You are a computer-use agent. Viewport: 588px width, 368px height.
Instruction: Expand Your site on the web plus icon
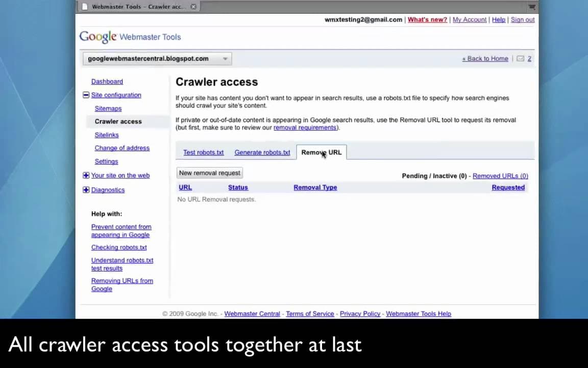pyautogui.click(x=86, y=175)
